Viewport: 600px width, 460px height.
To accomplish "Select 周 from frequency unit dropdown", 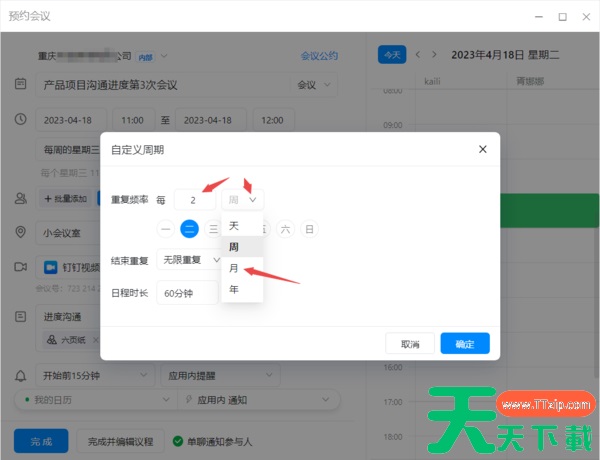I will tap(242, 247).
